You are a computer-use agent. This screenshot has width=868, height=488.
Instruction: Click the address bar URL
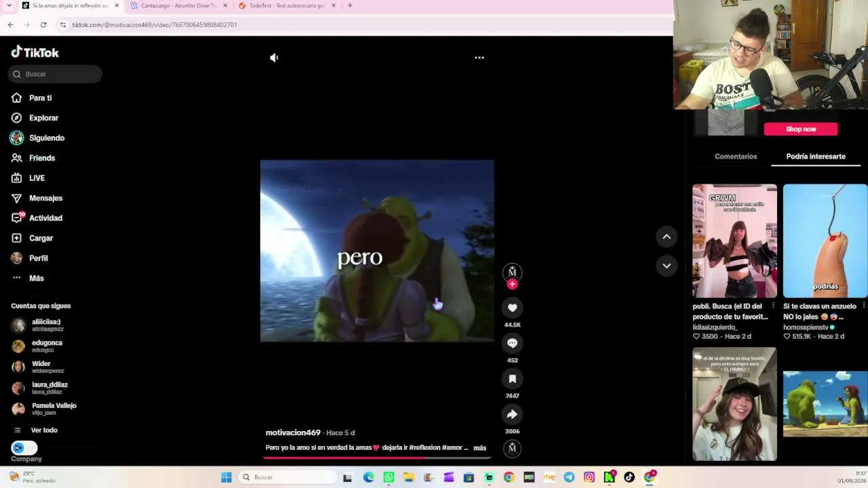coord(155,25)
